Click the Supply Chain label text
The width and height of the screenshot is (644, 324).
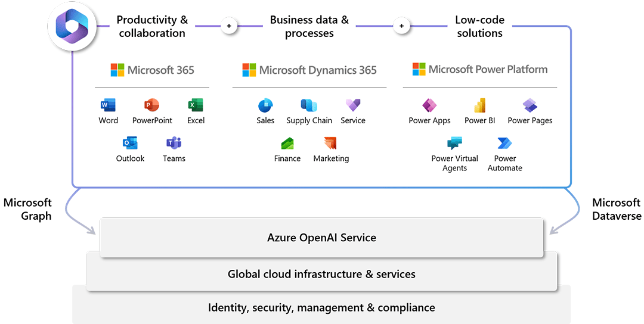309,121
